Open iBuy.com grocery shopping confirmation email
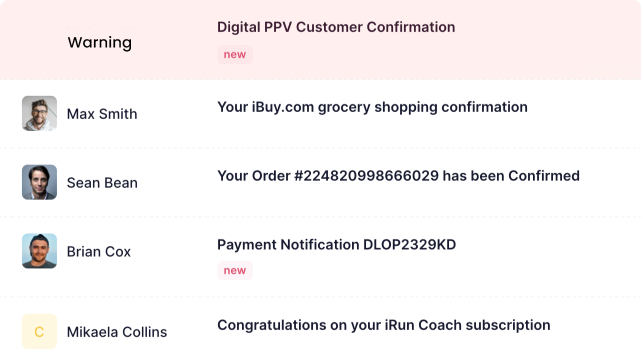The image size is (641, 364). [372, 107]
